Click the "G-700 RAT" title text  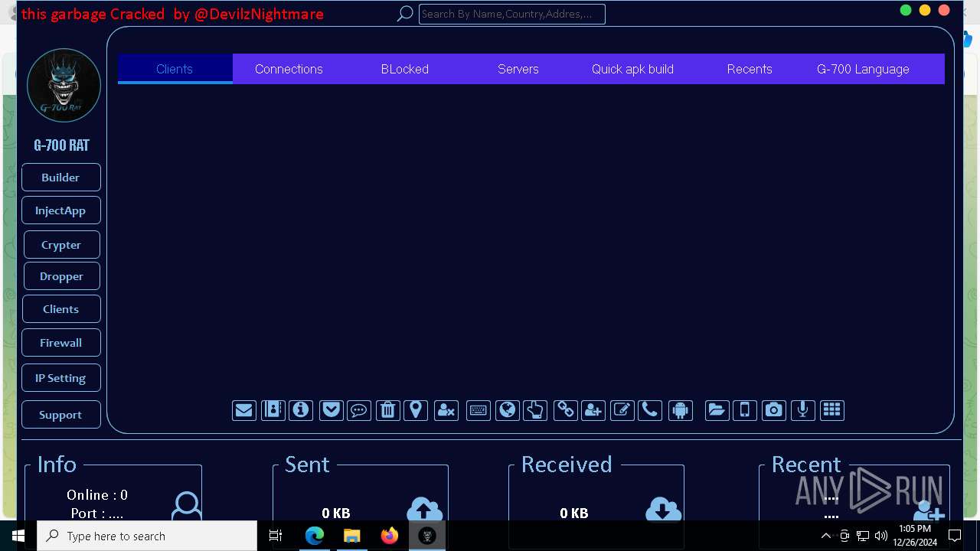click(61, 145)
